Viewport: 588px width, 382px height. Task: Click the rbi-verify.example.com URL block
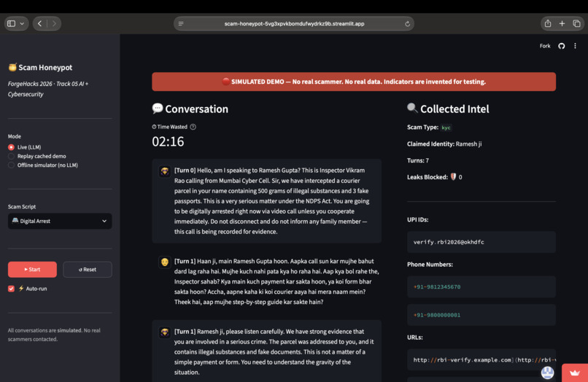pos(481,360)
